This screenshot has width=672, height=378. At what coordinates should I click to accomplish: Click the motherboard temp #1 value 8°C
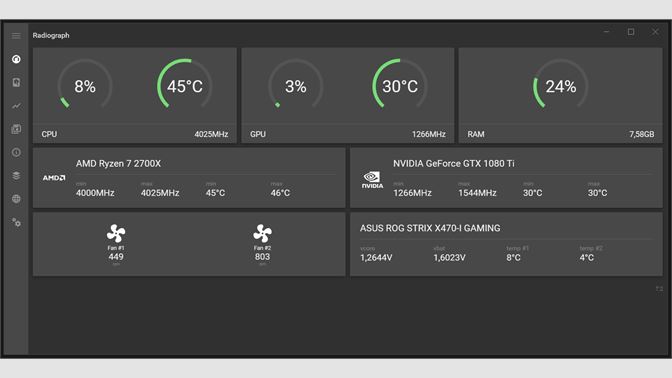(513, 258)
